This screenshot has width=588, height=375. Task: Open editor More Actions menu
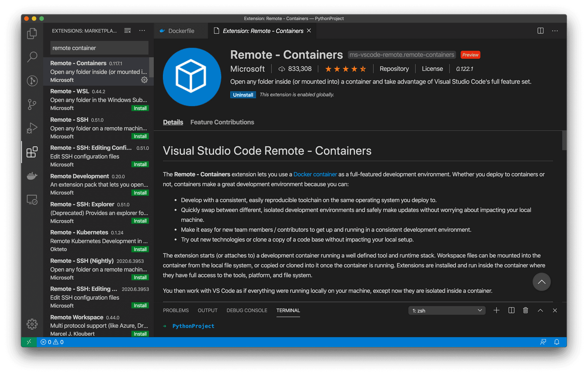click(x=555, y=31)
